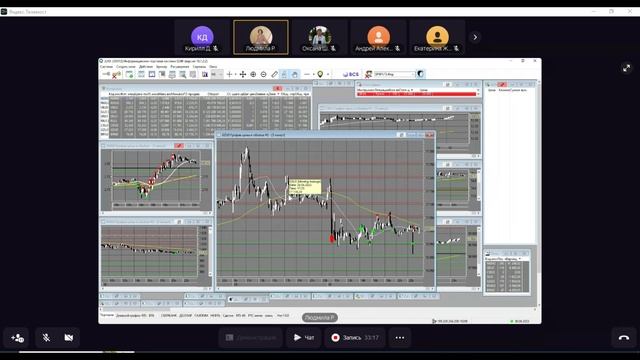Click the Демонстрация screen share button

[x=251, y=338]
